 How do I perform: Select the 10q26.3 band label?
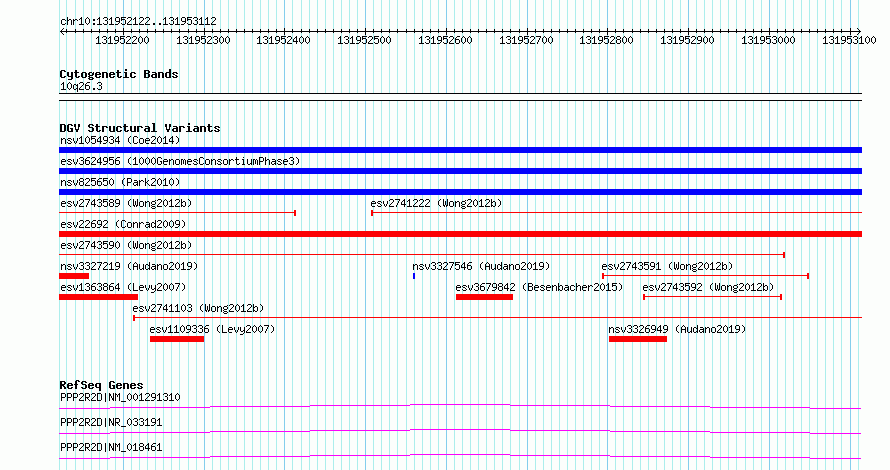(x=81, y=86)
